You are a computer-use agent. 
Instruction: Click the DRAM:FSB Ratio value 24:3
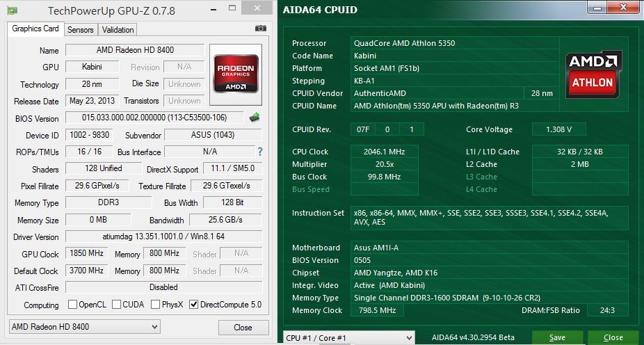[607, 310]
